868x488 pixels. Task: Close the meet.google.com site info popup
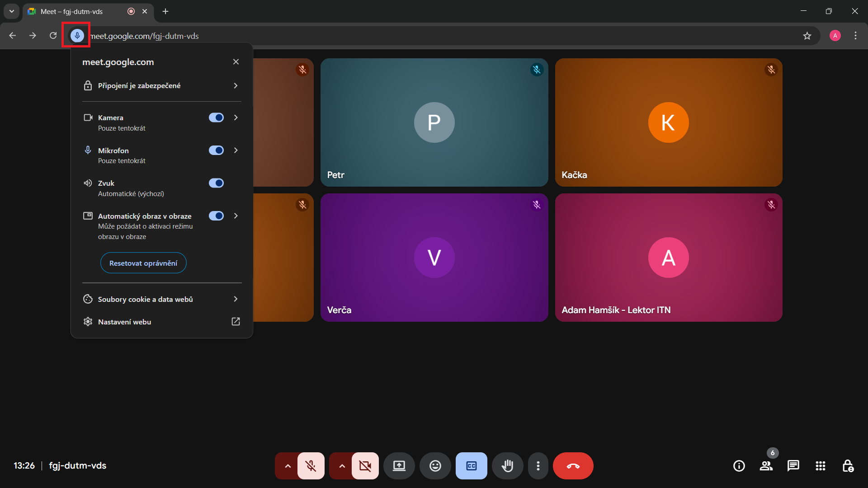pos(236,62)
